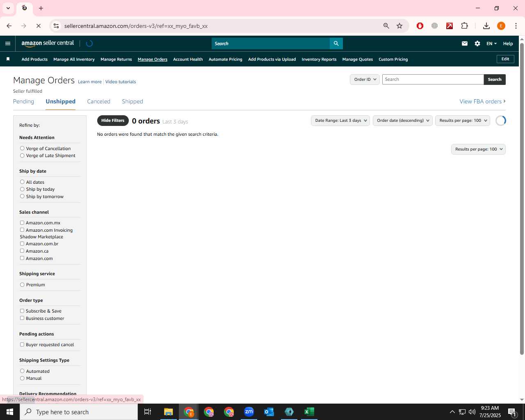The image size is (525, 420).
Task: Open Video tutorials link
Action: pyautogui.click(x=121, y=82)
